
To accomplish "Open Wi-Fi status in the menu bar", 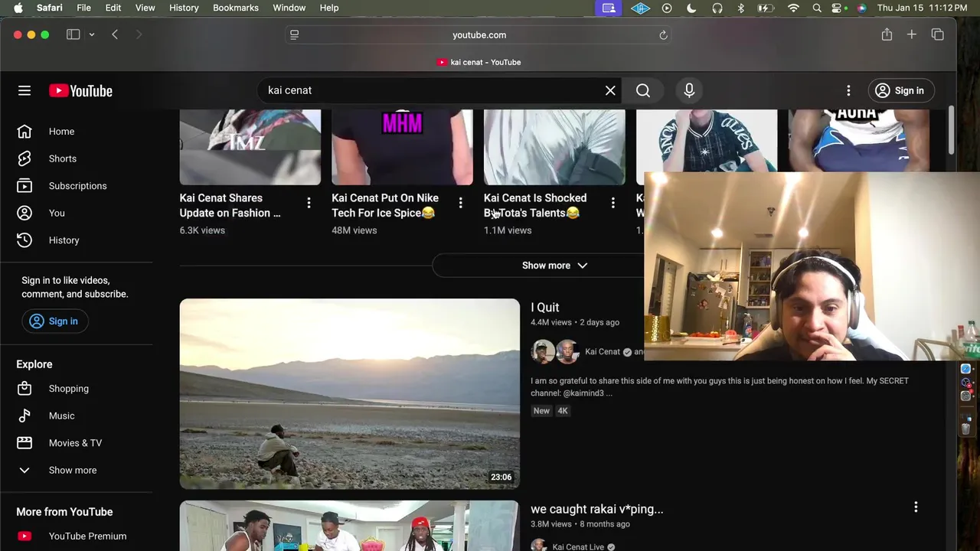I will (x=794, y=8).
